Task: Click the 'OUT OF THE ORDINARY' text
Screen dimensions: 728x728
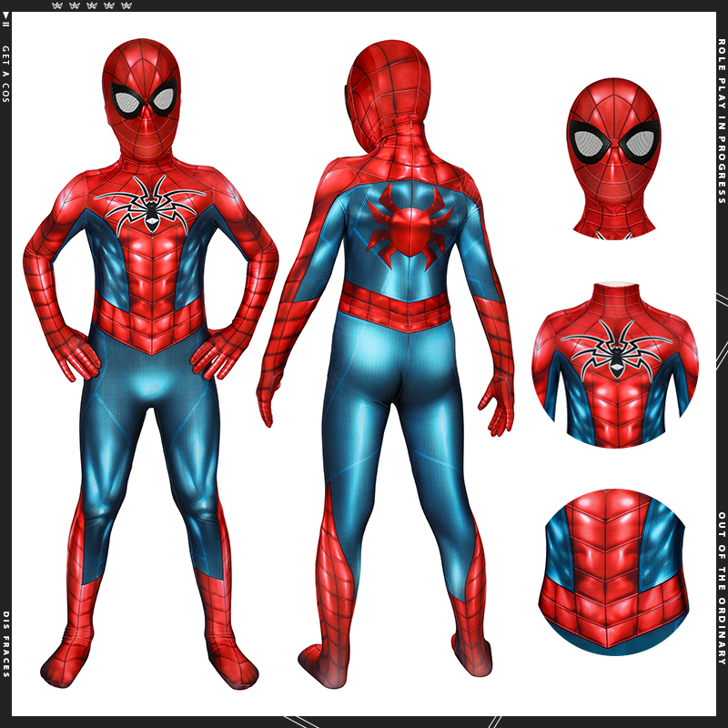Action: [x=722, y=588]
